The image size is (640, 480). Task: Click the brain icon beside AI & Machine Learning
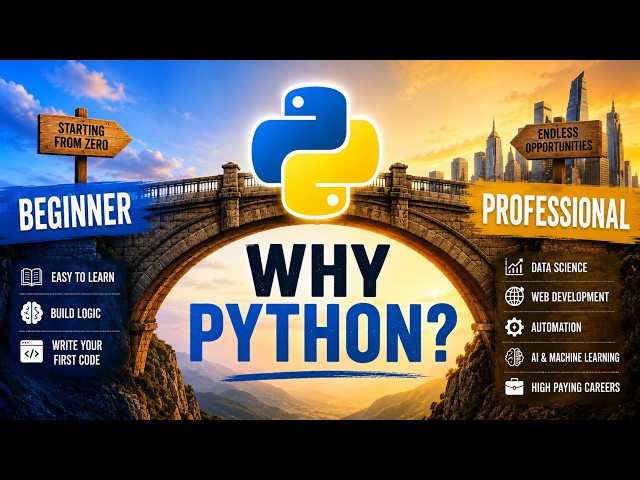coord(514,357)
